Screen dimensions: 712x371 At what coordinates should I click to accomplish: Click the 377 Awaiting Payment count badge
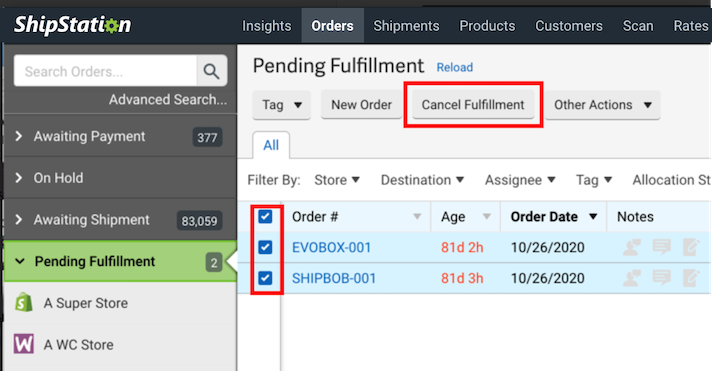pyautogui.click(x=208, y=137)
